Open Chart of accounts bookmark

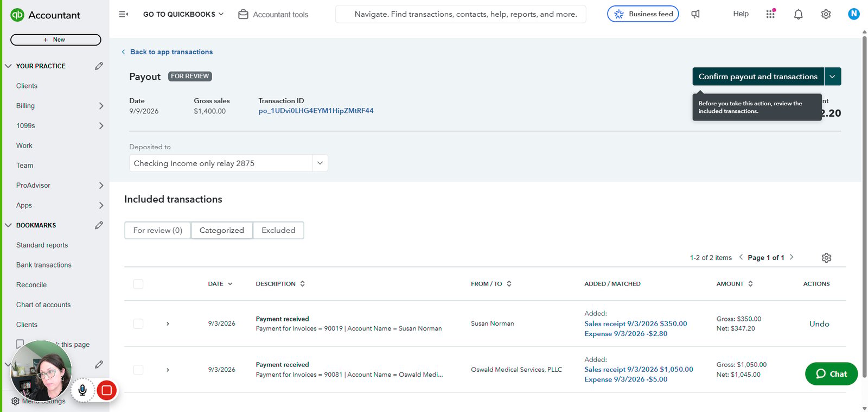(43, 305)
